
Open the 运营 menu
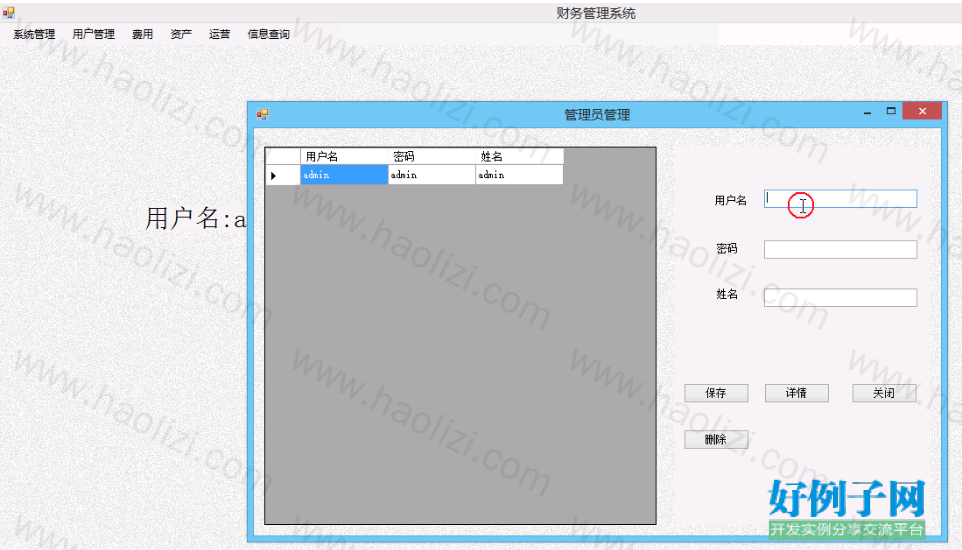(x=219, y=34)
